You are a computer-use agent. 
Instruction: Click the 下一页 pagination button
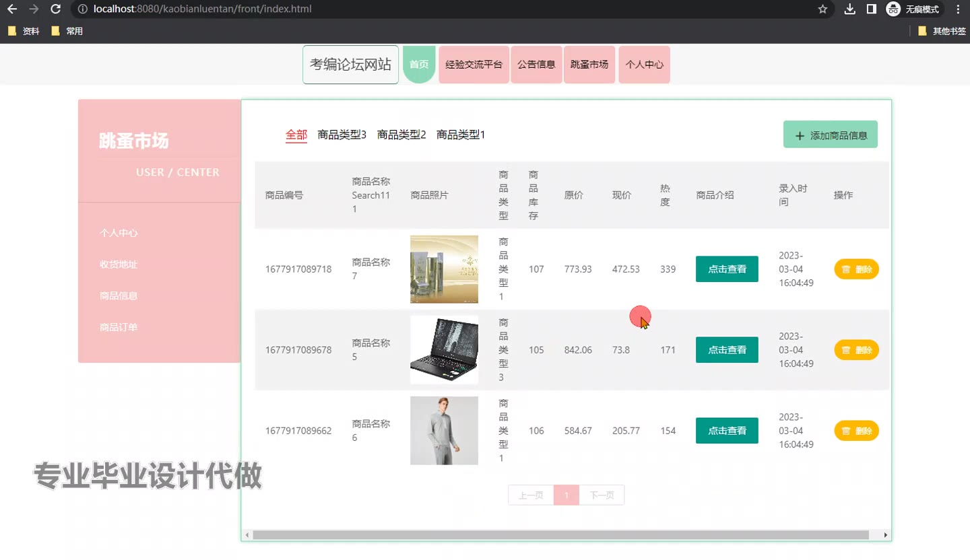[x=602, y=495]
